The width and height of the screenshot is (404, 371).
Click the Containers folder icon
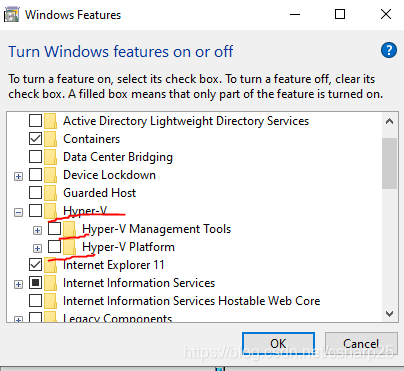coord(50,139)
